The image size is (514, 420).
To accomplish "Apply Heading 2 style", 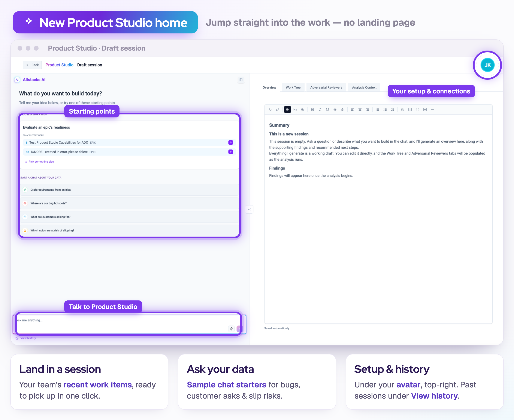I will pos(295,109).
